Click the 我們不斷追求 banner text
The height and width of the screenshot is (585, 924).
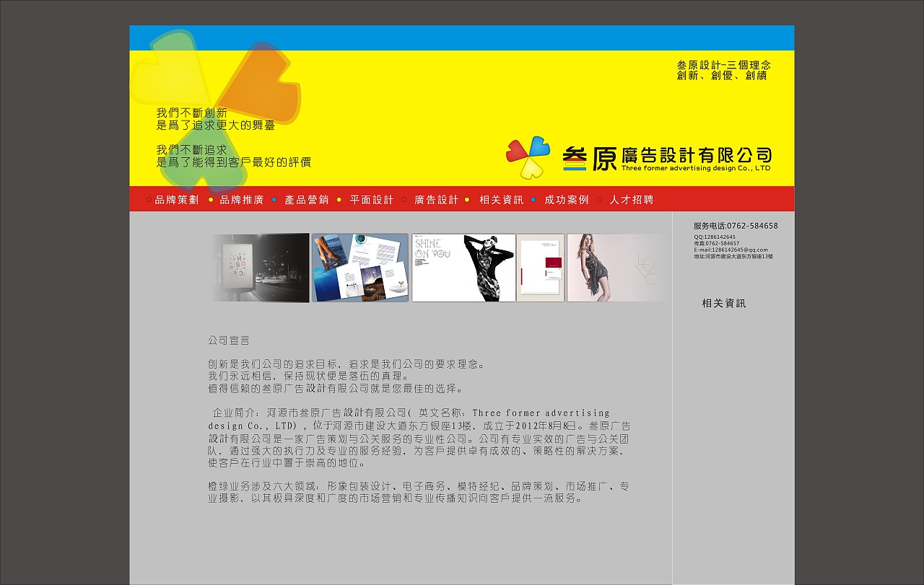[x=192, y=150]
